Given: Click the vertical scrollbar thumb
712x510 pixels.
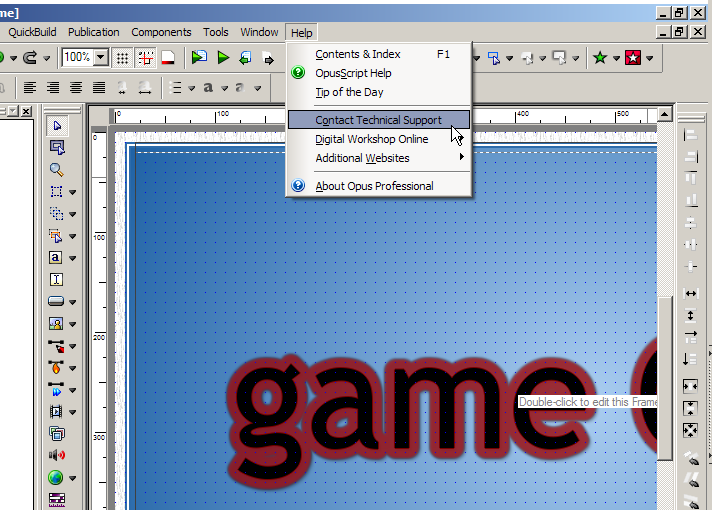Looking at the screenshot, I should (665, 378).
